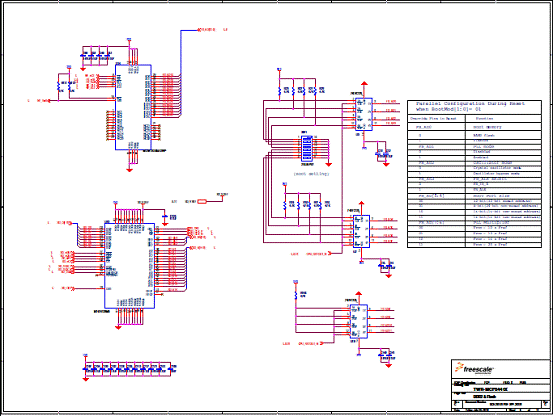Select the ground symbol below the DIP switch

[328, 165]
